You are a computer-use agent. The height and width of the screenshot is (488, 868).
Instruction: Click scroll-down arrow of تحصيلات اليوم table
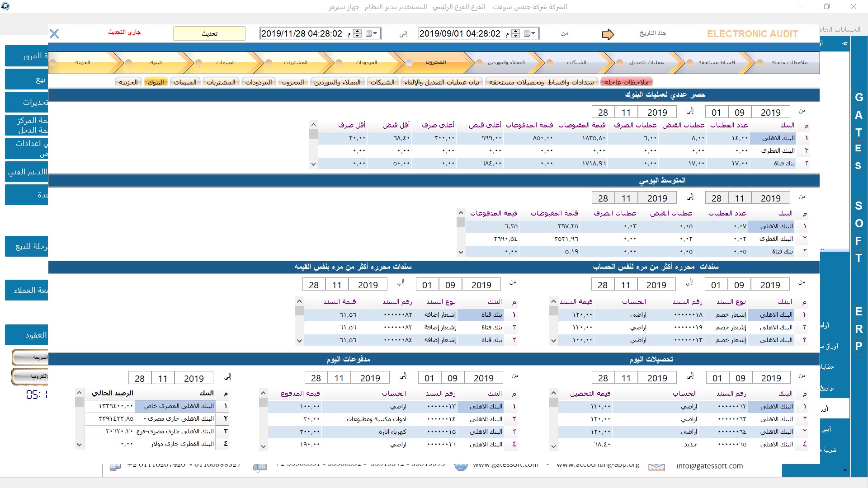click(x=553, y=447)
